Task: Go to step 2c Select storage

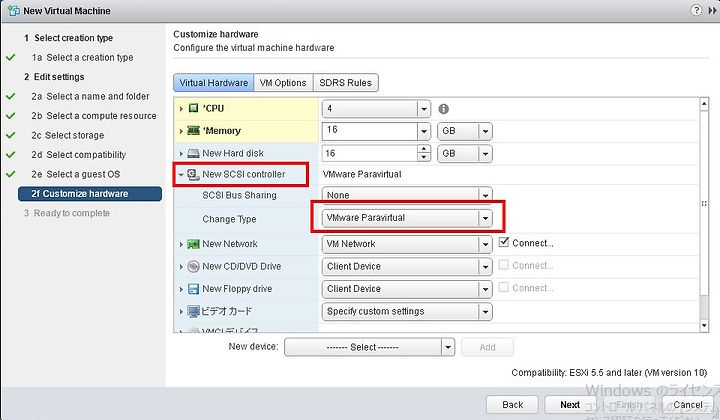Action: (x=68, y=135)
